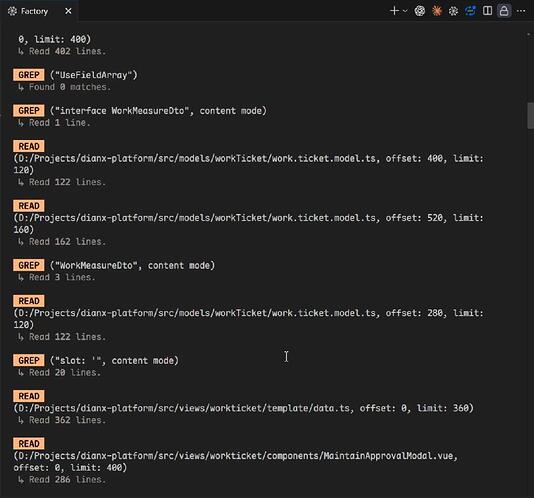Click the GREP badge for "interface WorkMeasureDto"
Screen dimensions: 534x498
click(29, 110)
